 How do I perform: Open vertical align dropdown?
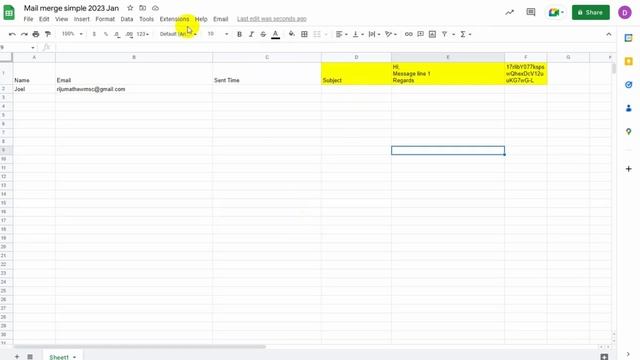point(358,34)
